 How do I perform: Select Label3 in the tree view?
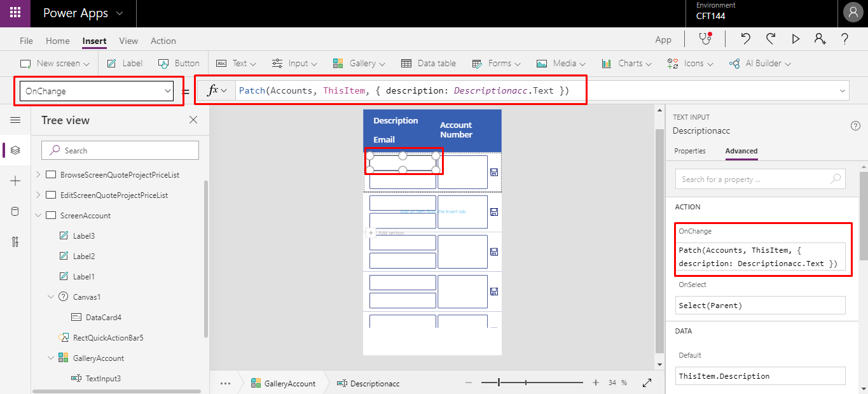[x=84, y=236]
